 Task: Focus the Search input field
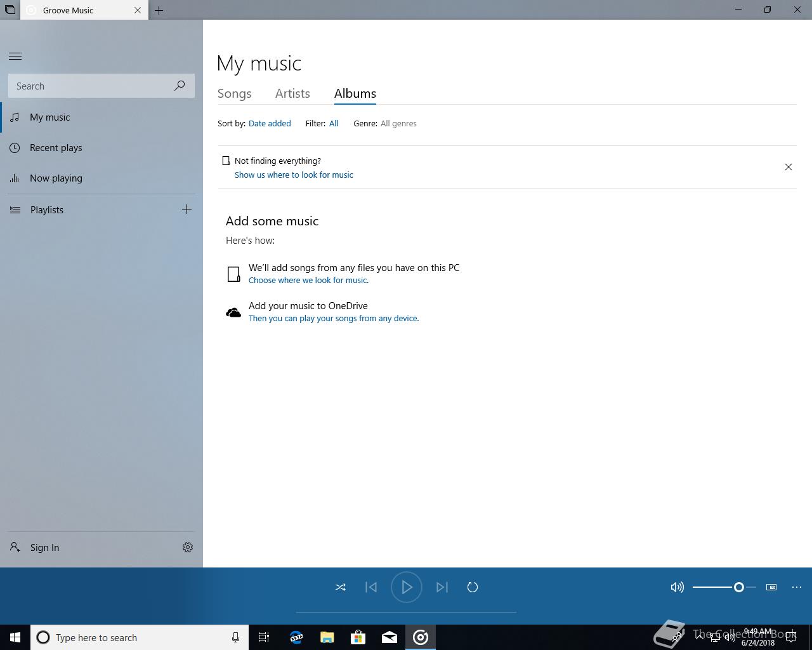pos(101,86)
